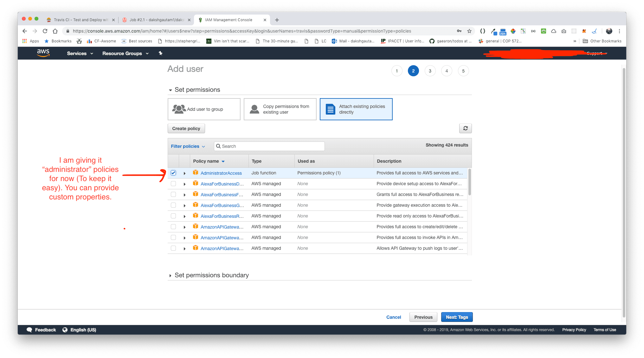Viewport: 644px width, 358px height.
Task: Click the browser address bar URL
Action: pos(242,31)
